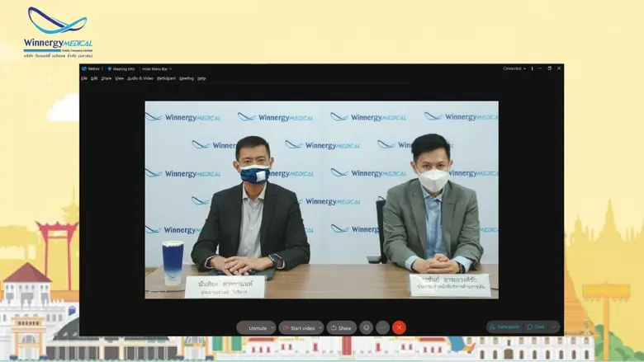Collapse menu with Hide Menu Bar
Screen dimensions: 644x362
(x=156, y=68)
